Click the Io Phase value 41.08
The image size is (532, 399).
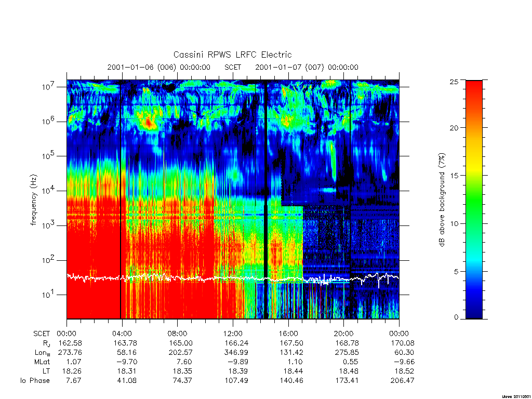(x=127, y=380)
